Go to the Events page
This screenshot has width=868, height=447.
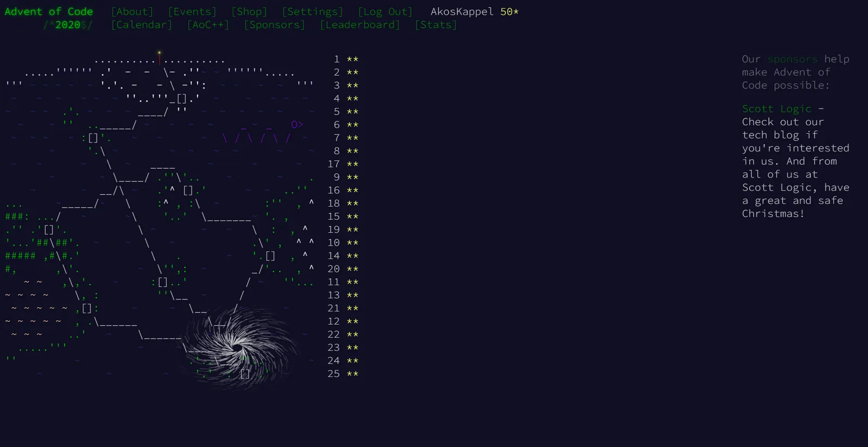tap(193, 11)
